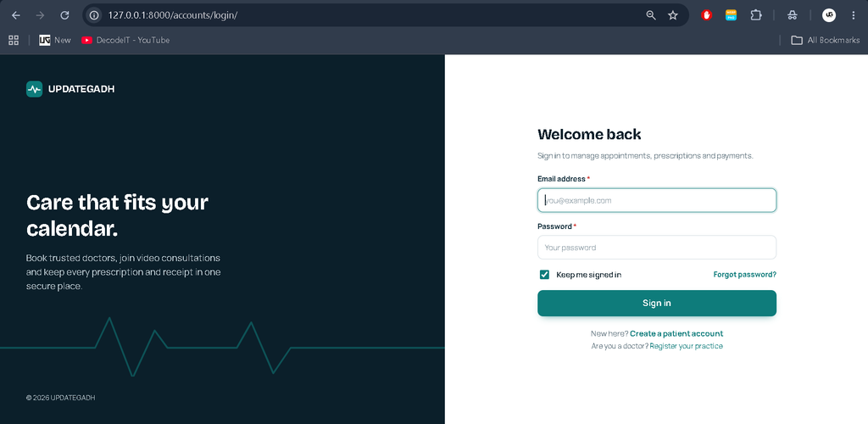Click the Care that fits your calendar headline
868x424 pixels.
click(x=117, y=215)
